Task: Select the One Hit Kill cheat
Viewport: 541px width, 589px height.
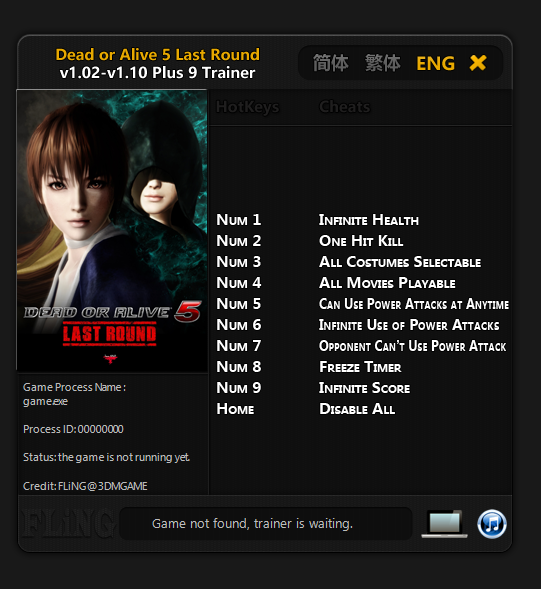Action: click(361, 241)
